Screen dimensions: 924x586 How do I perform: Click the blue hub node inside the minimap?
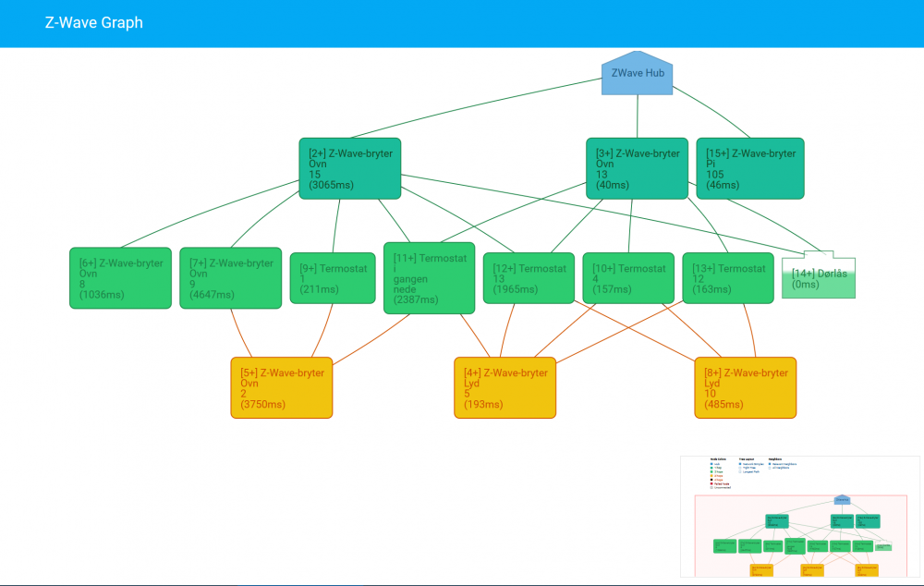[x=842, y=500]
